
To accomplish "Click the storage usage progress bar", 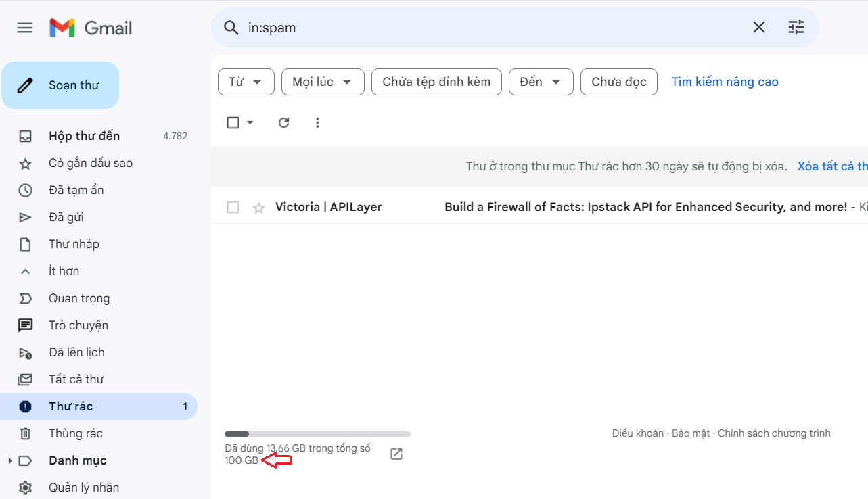I will point(317,433).
